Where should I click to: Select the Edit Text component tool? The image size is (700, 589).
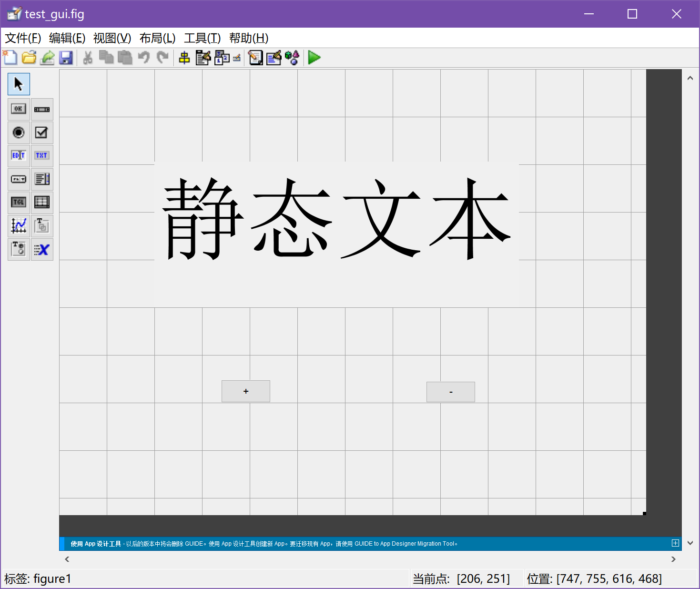pyautogui.click(x=19, y=156)
